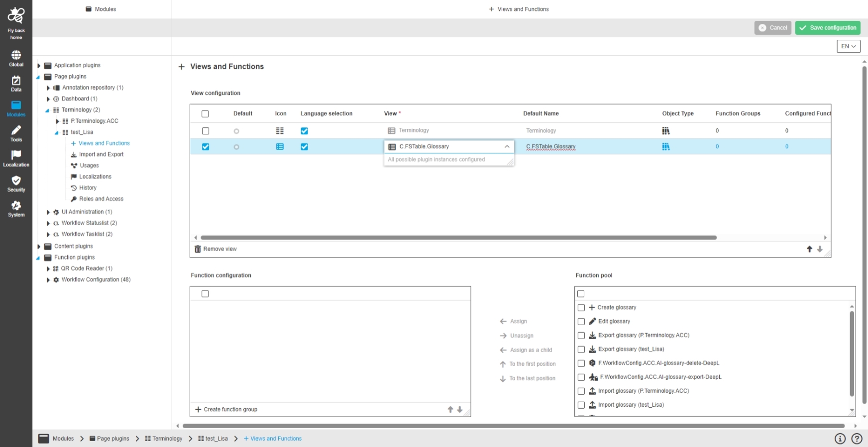
Task: Open the Global section in sidebar
Action: 16,58
